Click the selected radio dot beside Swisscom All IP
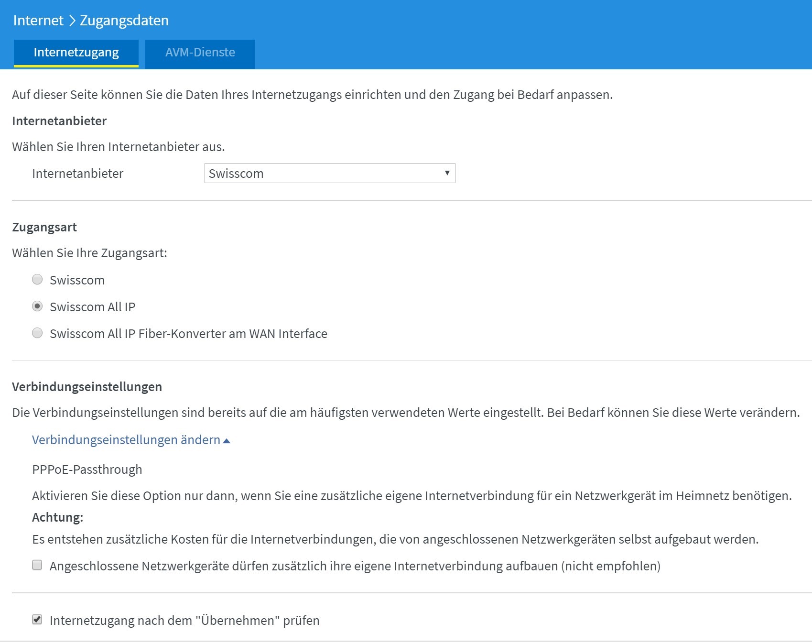The width and height of the screenshot is (812, 644). (37, 307)
